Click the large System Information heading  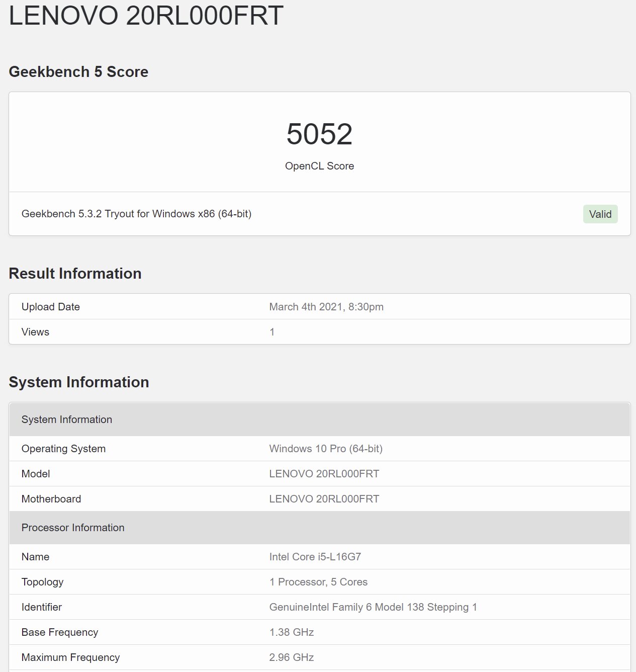pos(79,382)
